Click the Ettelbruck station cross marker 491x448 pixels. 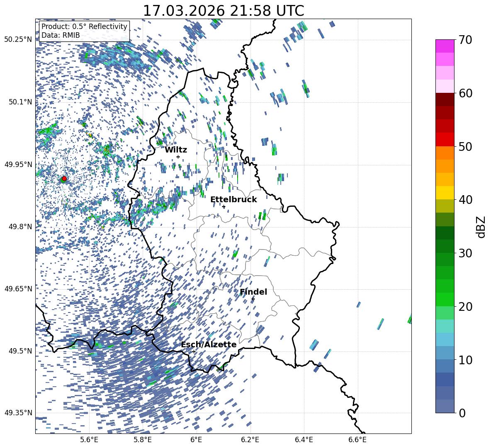(224, 206)
